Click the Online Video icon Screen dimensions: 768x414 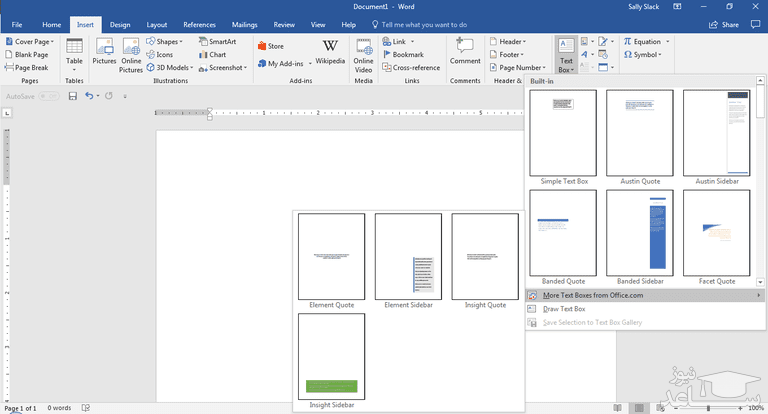point(363,52)
